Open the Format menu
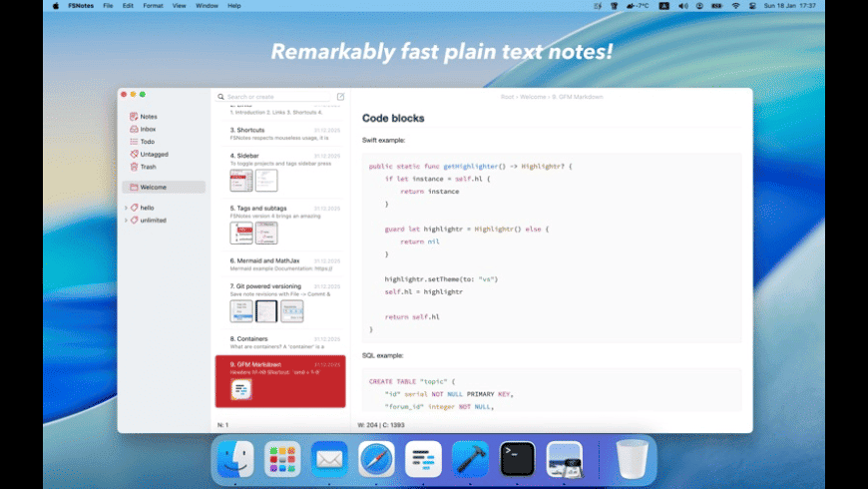The image size is (868, 489). 153,6
